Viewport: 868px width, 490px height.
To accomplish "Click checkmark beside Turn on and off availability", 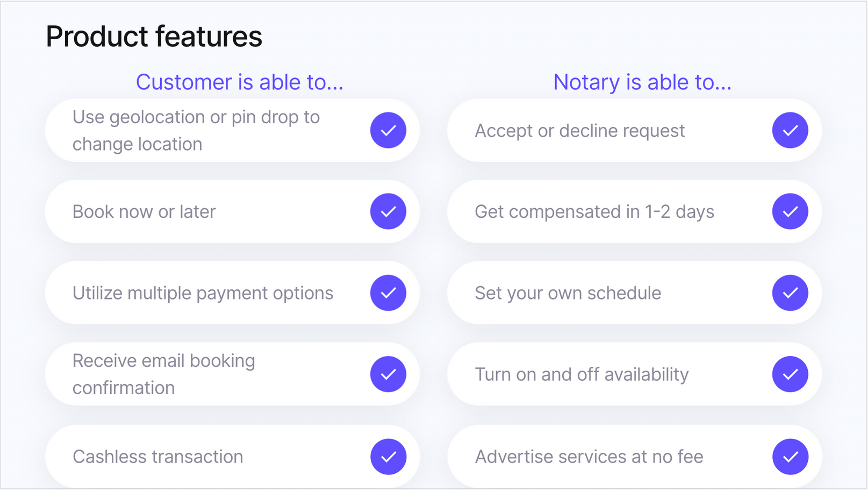I will pyautogui.click(x=790, y=374).
